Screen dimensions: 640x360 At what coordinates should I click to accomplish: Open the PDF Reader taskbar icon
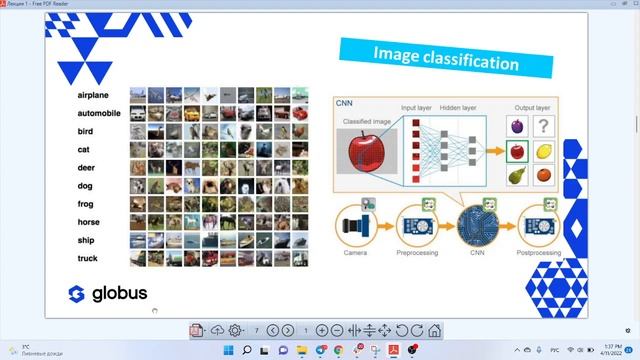coord(393,350)
